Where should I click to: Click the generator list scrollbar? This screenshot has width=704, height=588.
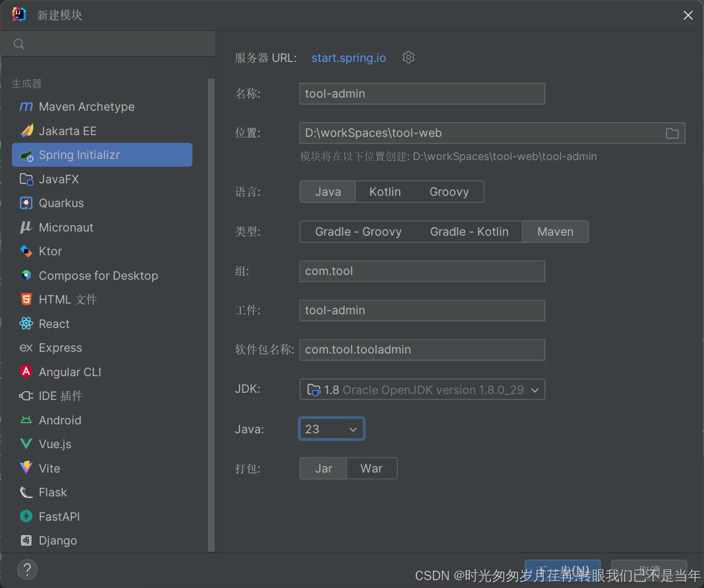pos(211,315)
